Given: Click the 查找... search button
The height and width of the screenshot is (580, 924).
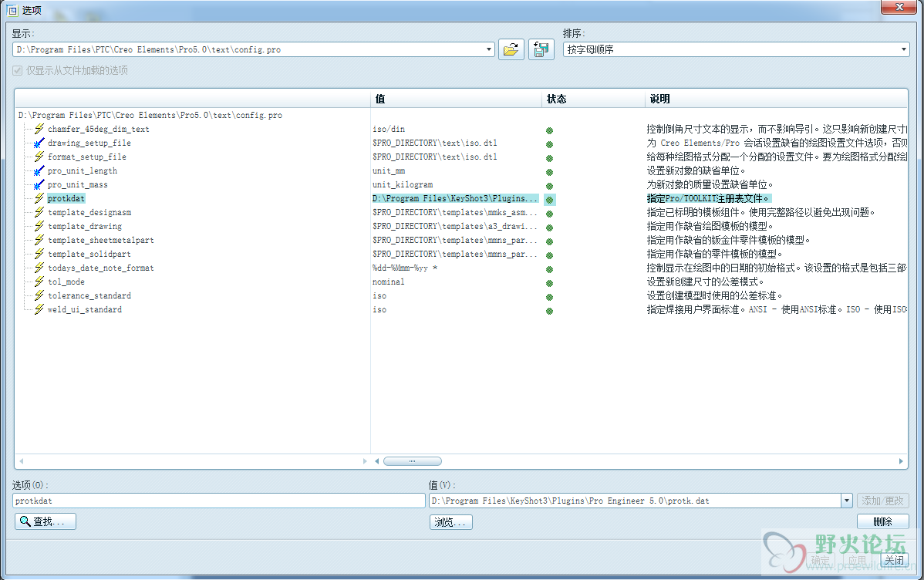Looking at the screenshot, I should (46, 521).
